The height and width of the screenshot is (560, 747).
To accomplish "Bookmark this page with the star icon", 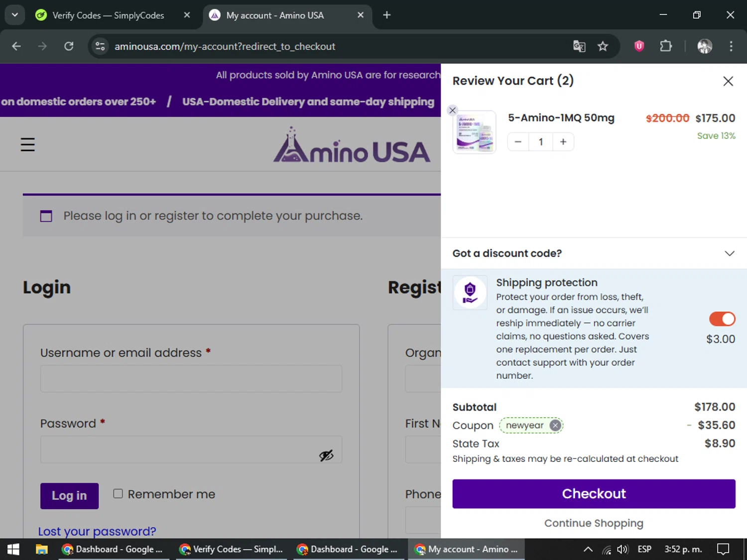I will (603, 46).
